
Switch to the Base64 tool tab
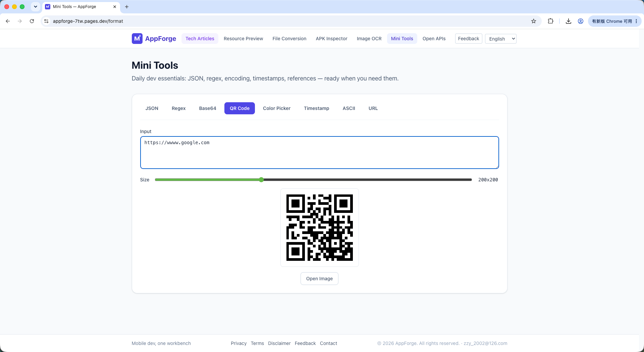pyautogui.click(x=208, y=108)
